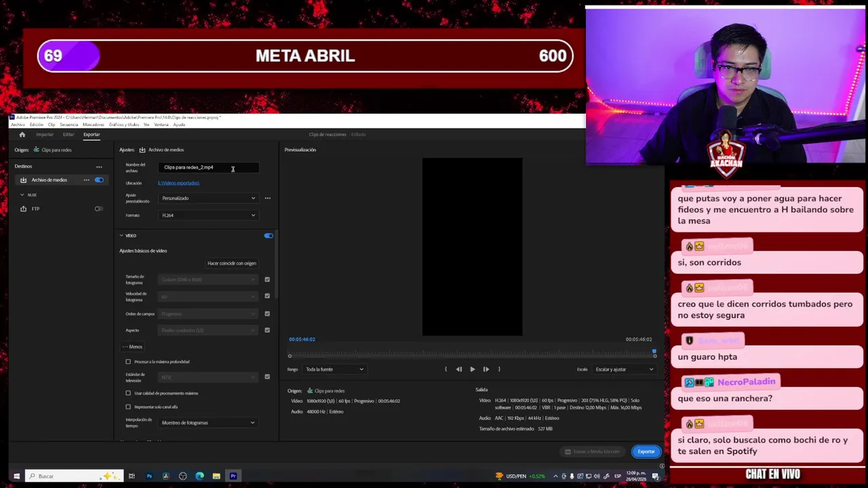Toggle the VIDEO section switch off
This screenshot has width=868, height=488.
[269, 236]
